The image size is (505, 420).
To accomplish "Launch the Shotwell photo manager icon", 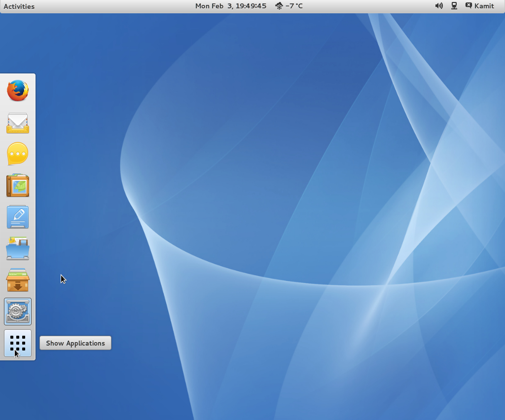I will pos(18,185).
